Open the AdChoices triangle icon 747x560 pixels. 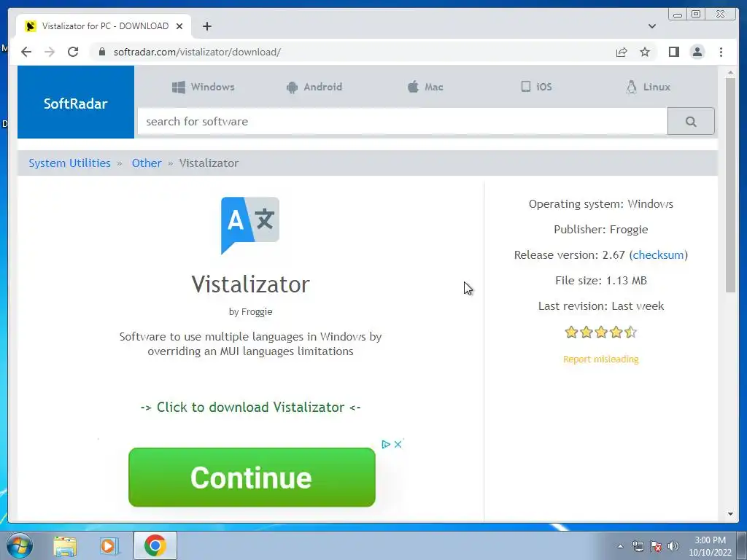click(386, 444)
